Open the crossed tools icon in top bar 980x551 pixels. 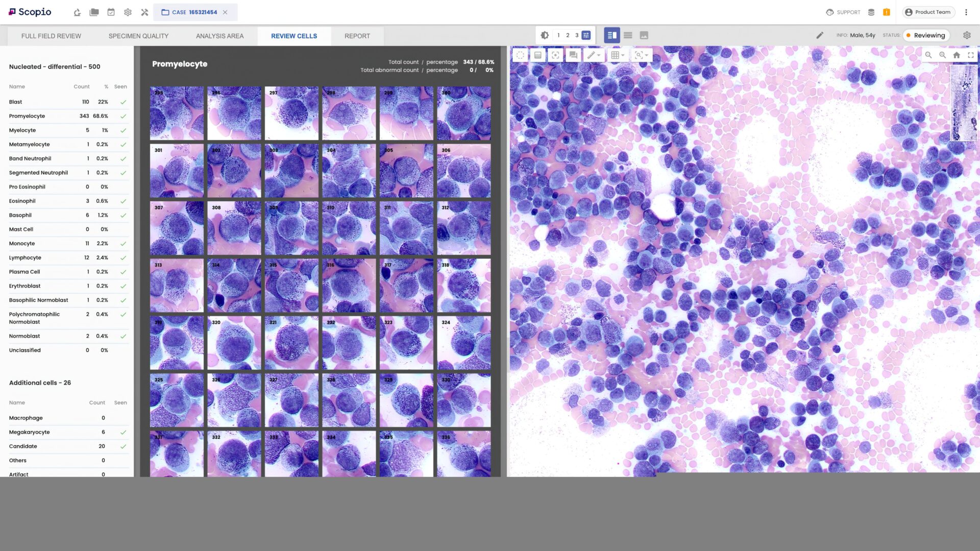click(144, 12)
